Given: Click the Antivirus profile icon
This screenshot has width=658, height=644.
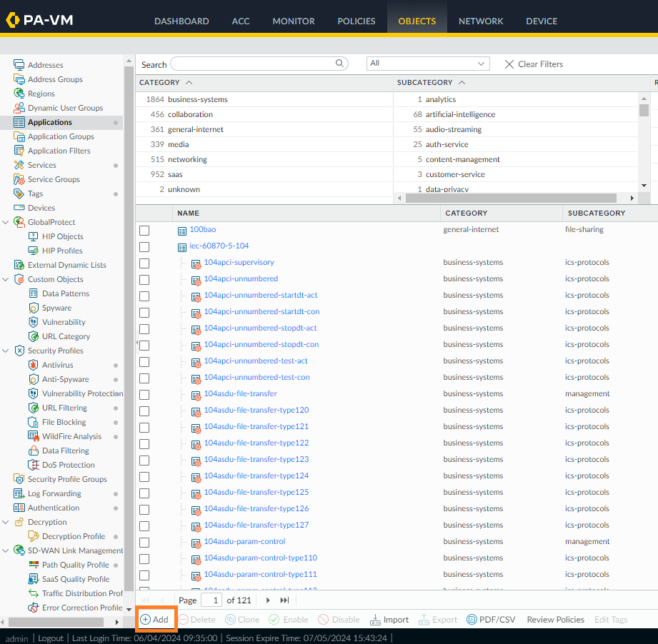Looking at the screenshot, I should (x=34, y=365).
